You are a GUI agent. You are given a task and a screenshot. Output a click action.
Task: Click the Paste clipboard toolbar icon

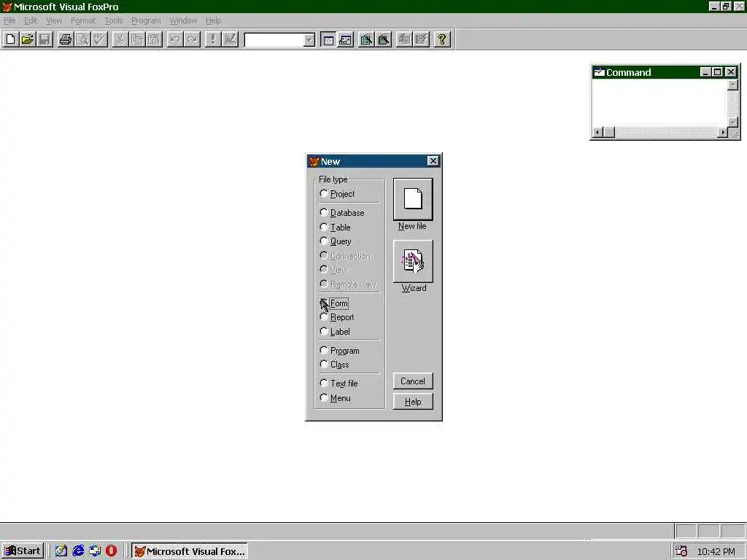point(155,39)
